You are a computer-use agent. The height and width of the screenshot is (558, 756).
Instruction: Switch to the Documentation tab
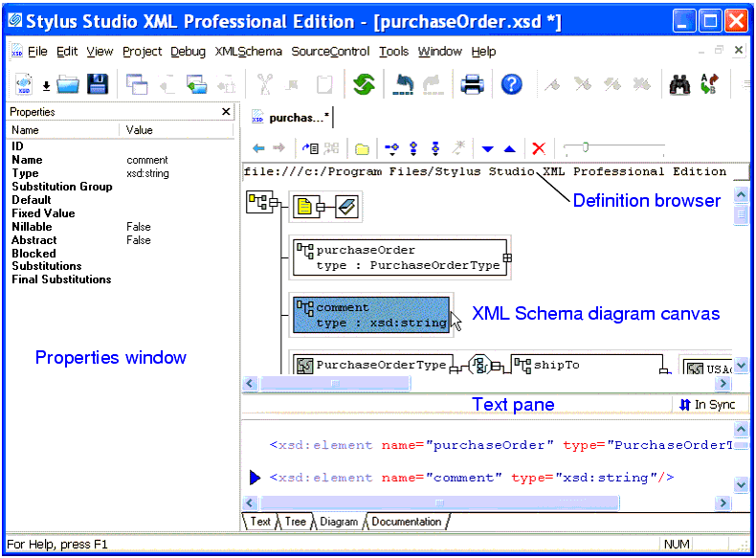click(406, 522)
